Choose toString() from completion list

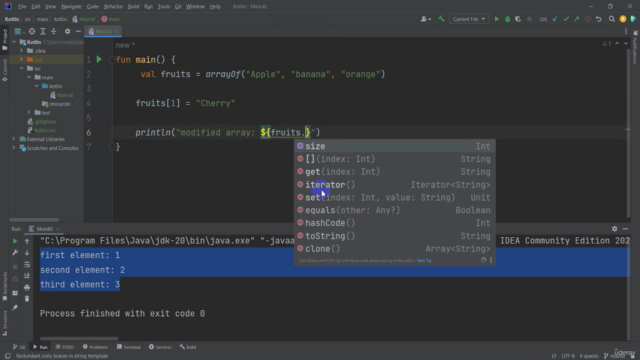[394, 236]
